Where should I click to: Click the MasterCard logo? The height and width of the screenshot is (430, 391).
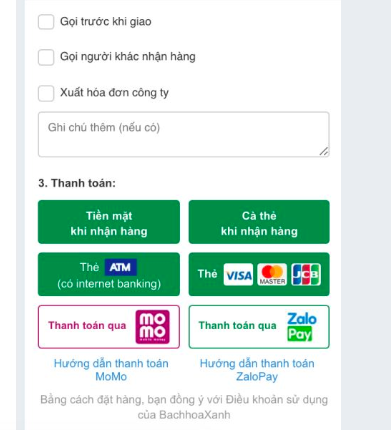pyautogui.click(x=272, y=274)
